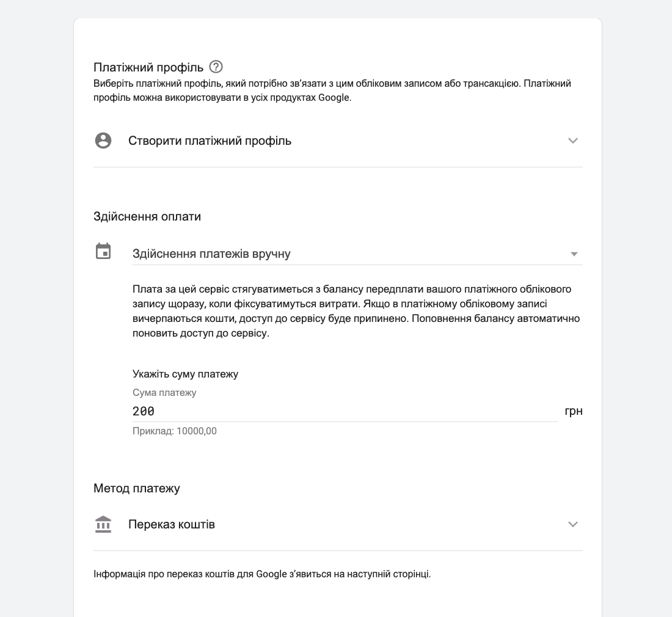Expand the 'Переказ коштів' chevron

pos(572,524)
